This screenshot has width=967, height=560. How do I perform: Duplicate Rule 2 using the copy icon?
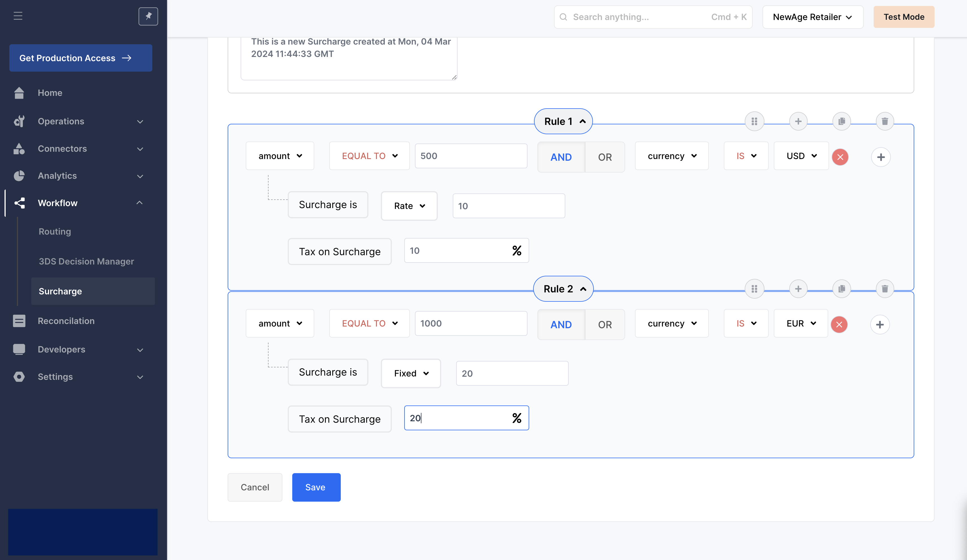coord(841,289)
